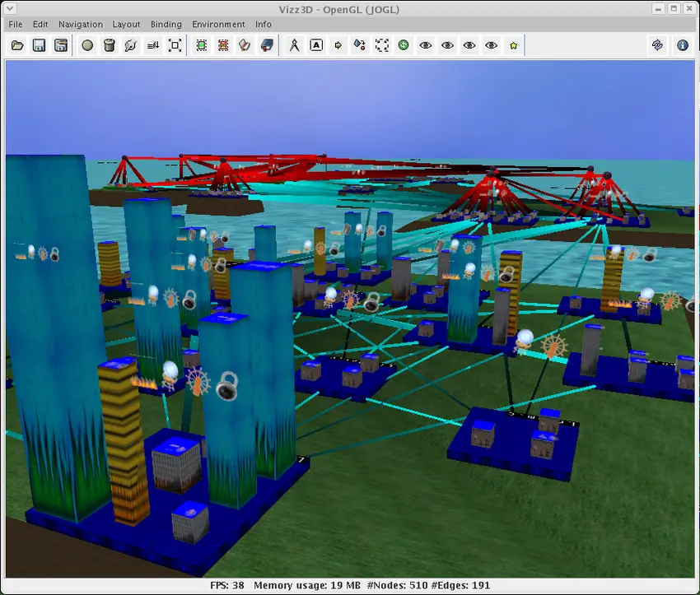Open the window menu chevron at top left

[8, 8]
